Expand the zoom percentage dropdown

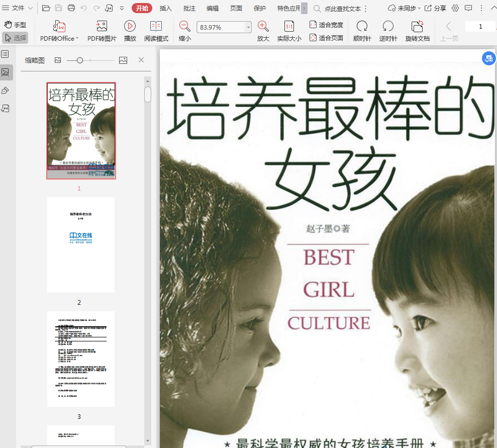coord(248,28)
